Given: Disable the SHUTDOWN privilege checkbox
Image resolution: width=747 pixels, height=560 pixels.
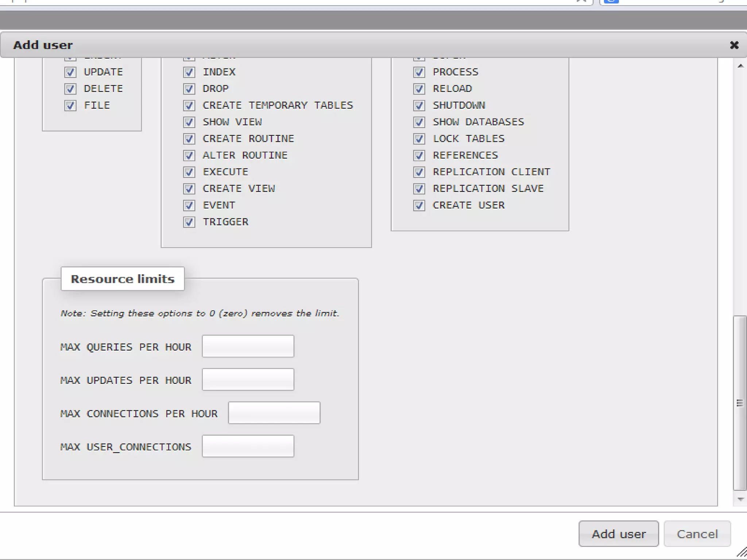Looking at the screenshot, I should click(x=419, y=106).
